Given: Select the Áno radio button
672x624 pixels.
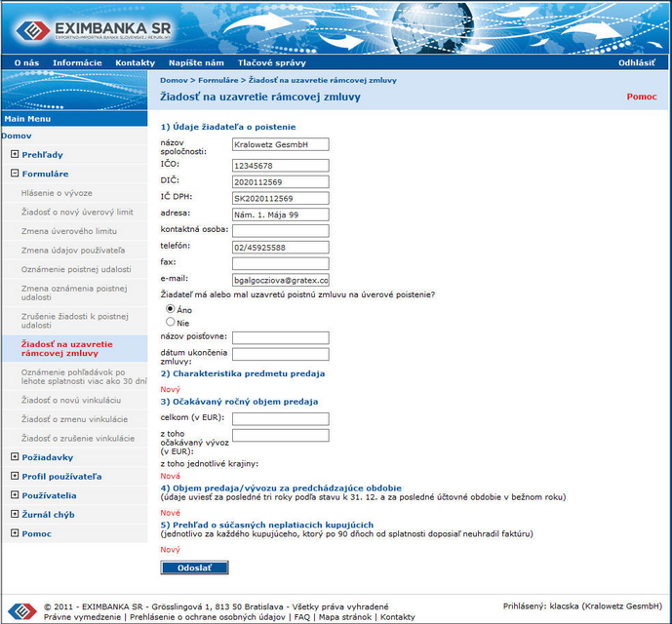Looking at the screenshot, I should coord(170,308).
